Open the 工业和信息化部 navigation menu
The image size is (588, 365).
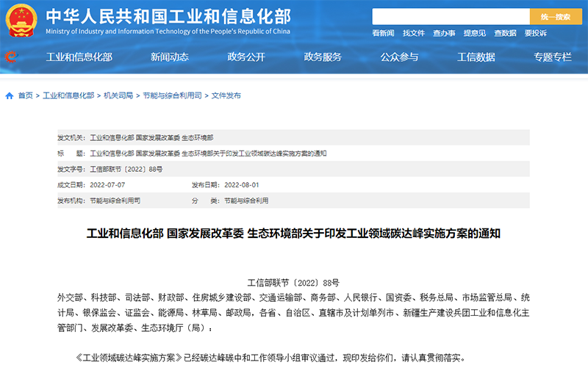tap(79, 57)
